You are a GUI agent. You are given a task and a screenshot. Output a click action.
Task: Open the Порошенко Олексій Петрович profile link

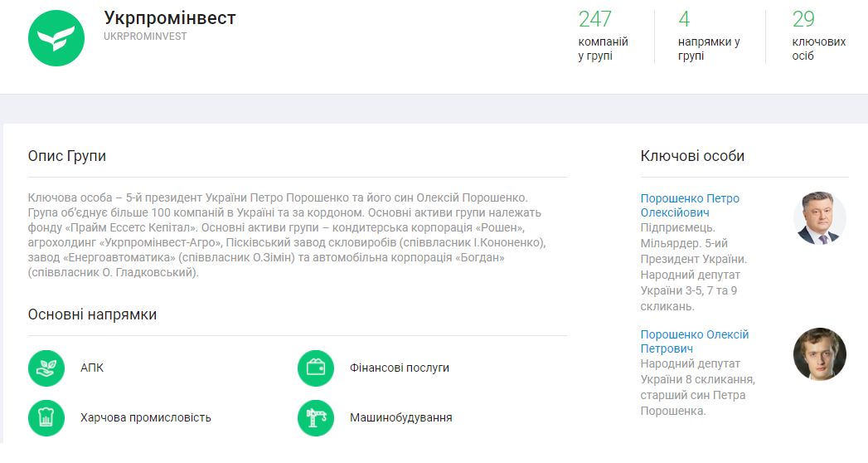(x=694, y=342)
